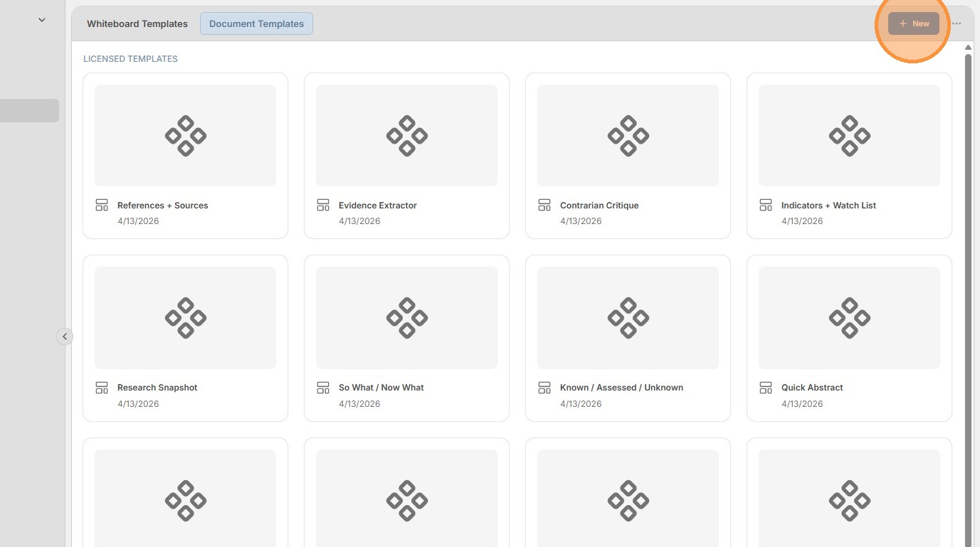Screen dimensions: 980x547
Task: Click the scroll-up arrow of the scrollbar
Action: point(968,48)
